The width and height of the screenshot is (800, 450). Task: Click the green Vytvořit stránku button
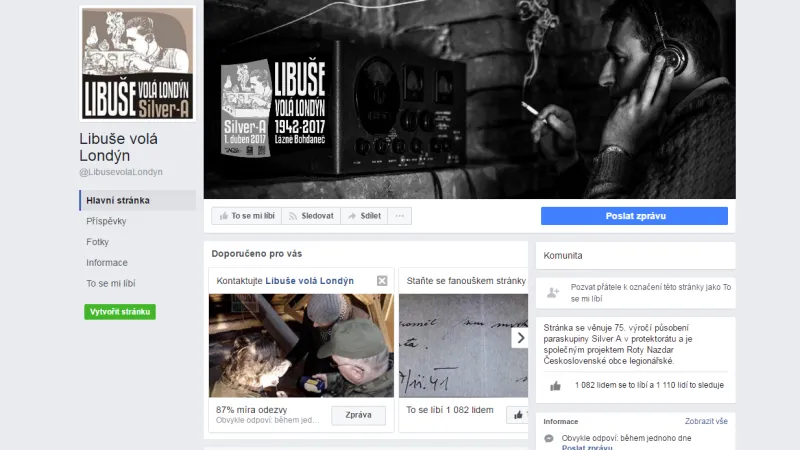(120, 312)
